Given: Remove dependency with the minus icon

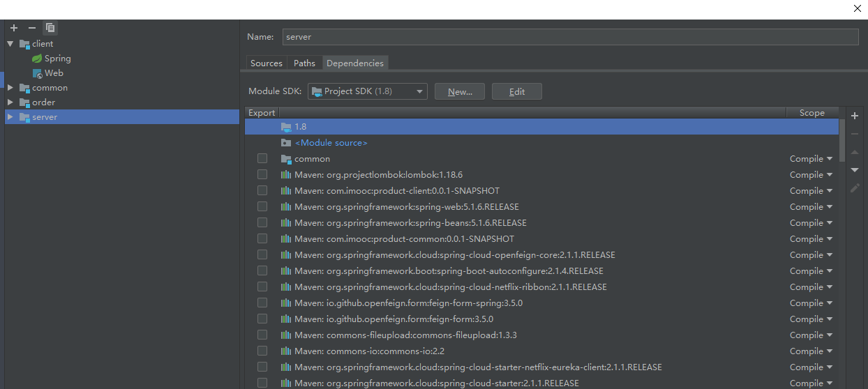Looking at the screenshot, I should (x=855, y=134).
